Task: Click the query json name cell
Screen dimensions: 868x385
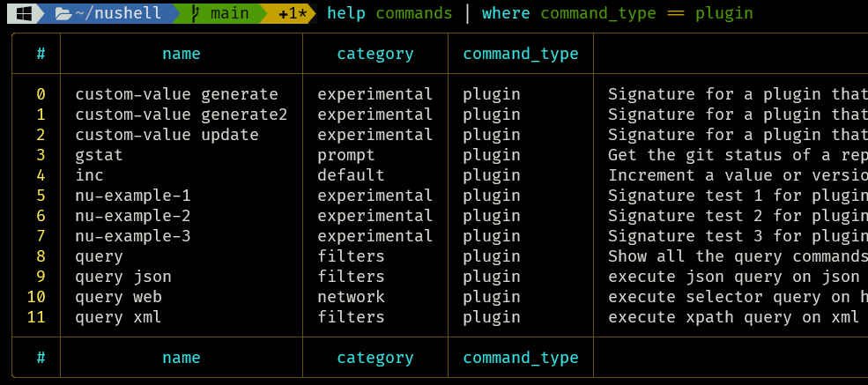Action: pyautogui.click(x=123, y=277)
